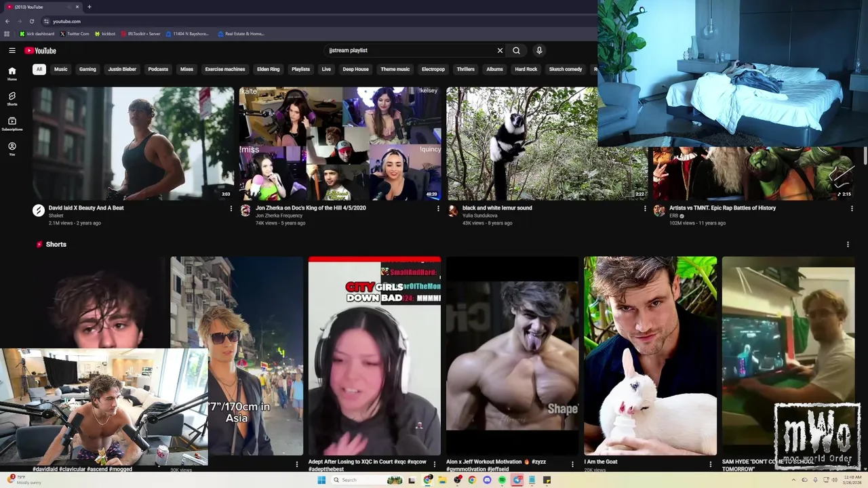Screen dimensions: 868x488
Task: Select the Exercise machines chip
Action: (225, 69)
